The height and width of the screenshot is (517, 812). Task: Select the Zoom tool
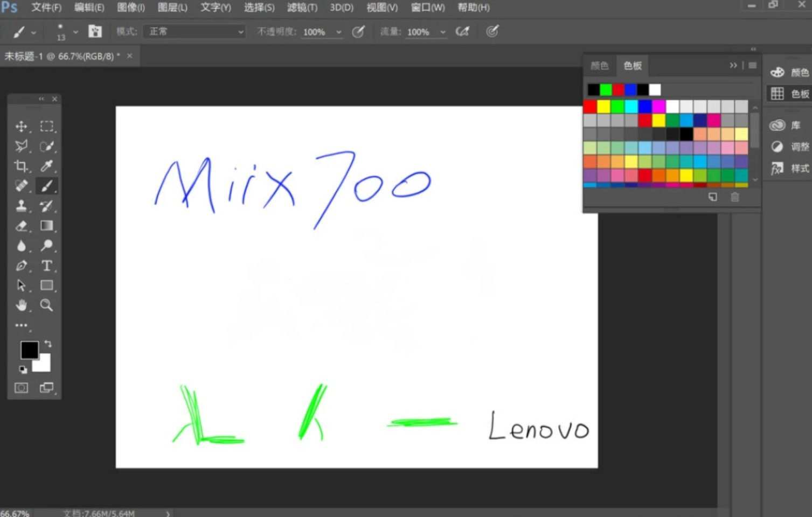(x=47, y=305)
